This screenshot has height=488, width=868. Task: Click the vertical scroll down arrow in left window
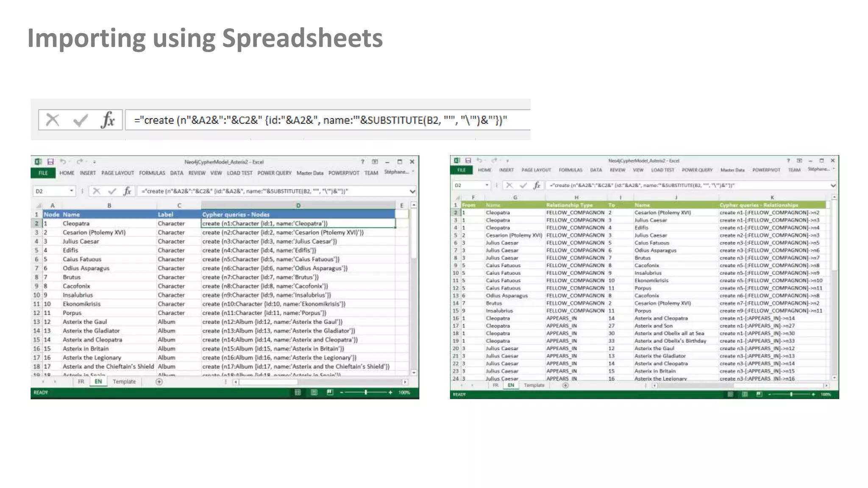[x=414, y=373]
